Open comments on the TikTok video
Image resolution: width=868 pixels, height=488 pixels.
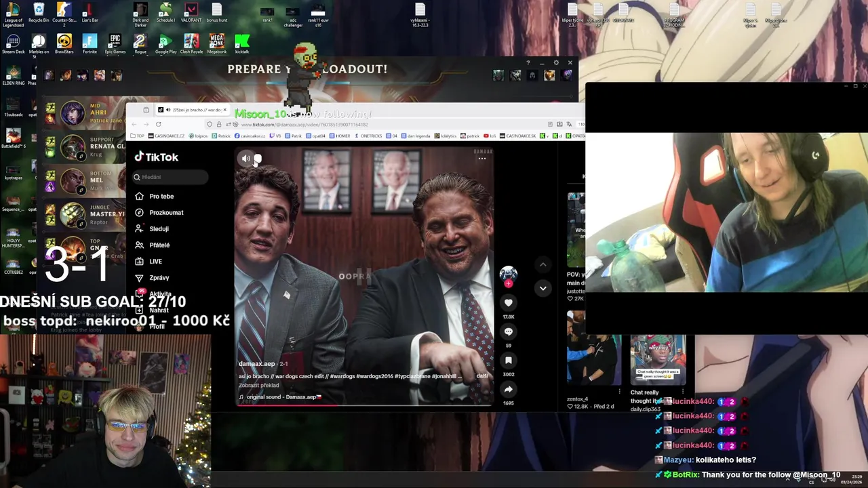tap(508, 331)
